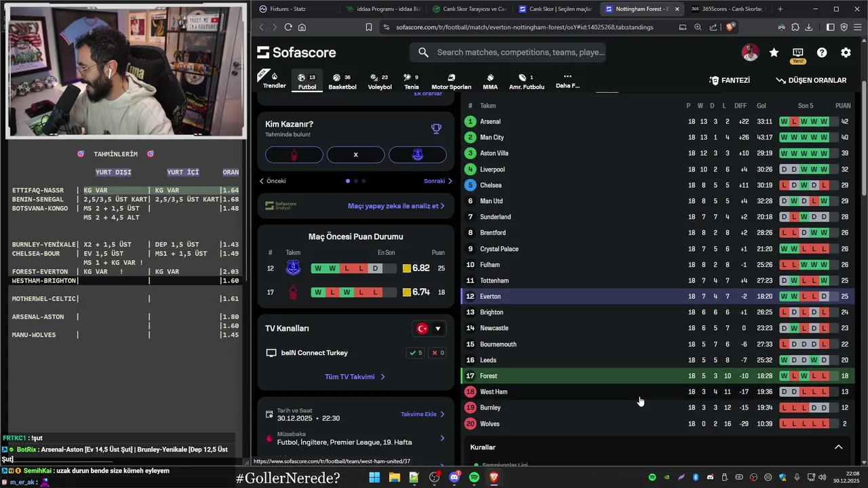The image size is (868, 488).
Task: Open Spotify from taskbar
Action: coord(474,478)
